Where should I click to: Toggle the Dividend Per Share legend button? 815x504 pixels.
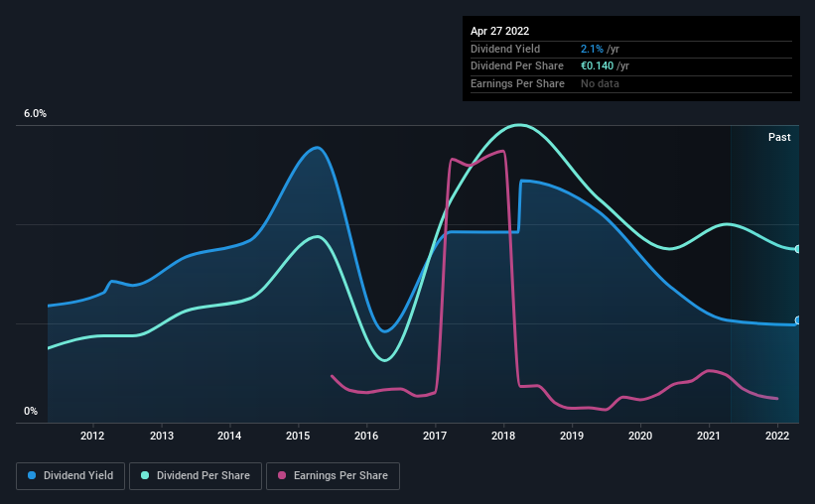click(196, 476)
